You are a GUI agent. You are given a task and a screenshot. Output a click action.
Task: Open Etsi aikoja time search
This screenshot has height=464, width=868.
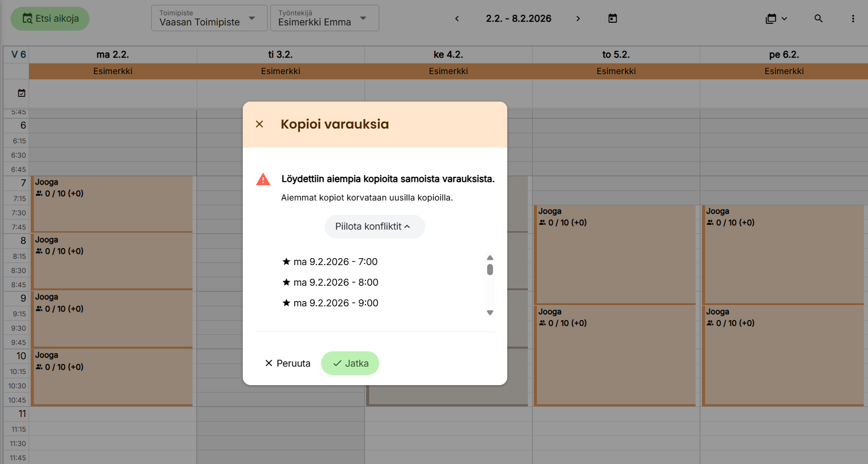[x=50, y=19]
